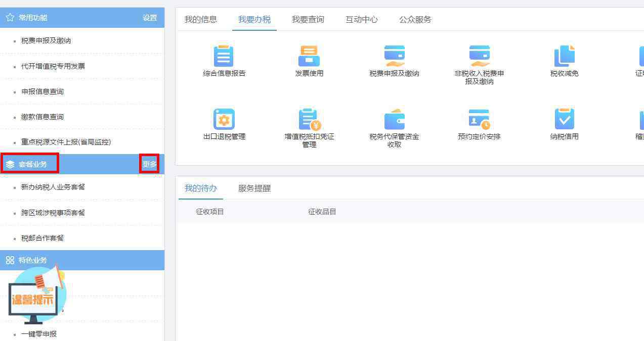
Task: Open the 税务代保管资金收取 wallet icon
Action: point(394,119)
